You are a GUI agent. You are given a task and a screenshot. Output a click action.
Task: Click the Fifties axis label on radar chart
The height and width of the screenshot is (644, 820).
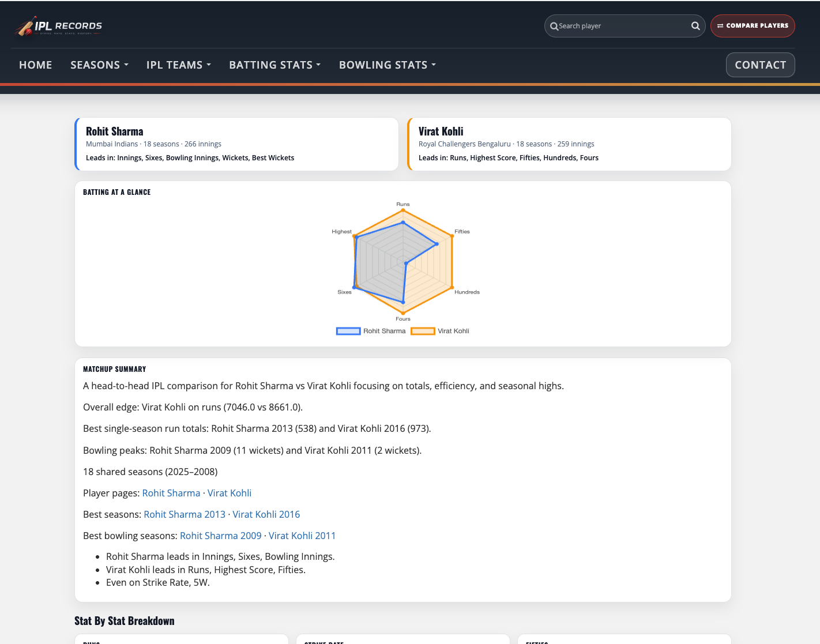pyautogui.click(x=462, y=231)
